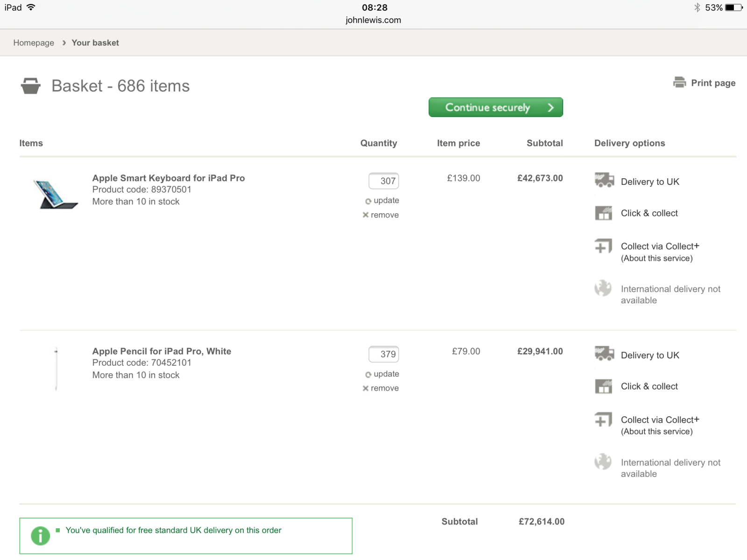Remove the Apple Smart Keyboard from the basket
The width and height of the screenshot is (747, 560).
(381, 215)
